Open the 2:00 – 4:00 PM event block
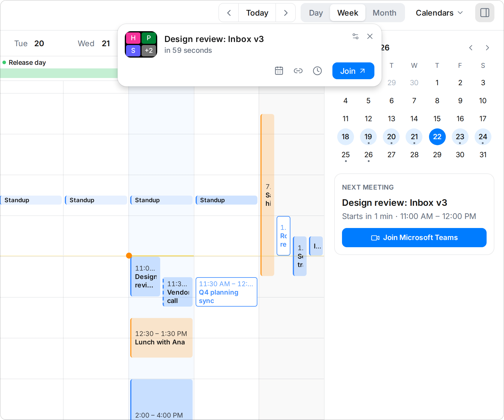Viewport: 504px width, 420px height. 161,400
